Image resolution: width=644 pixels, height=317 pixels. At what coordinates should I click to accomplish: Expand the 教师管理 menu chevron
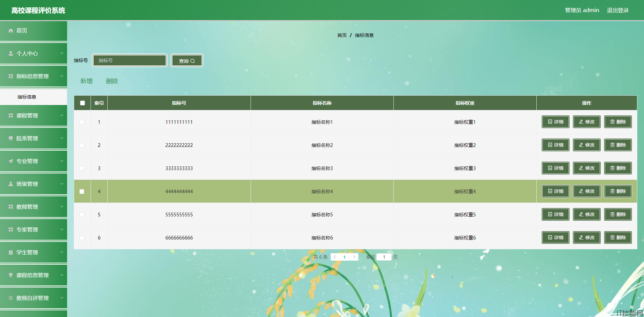(62, 206)
